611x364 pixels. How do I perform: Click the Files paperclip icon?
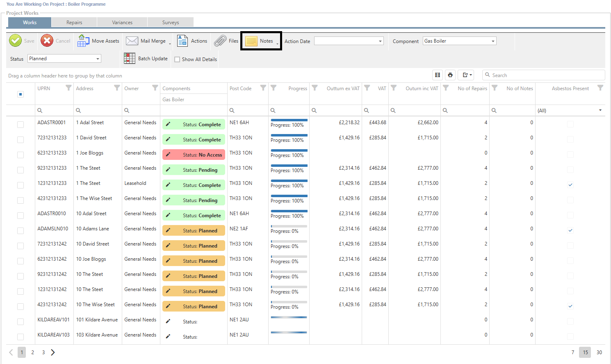(x=220, y=41)
